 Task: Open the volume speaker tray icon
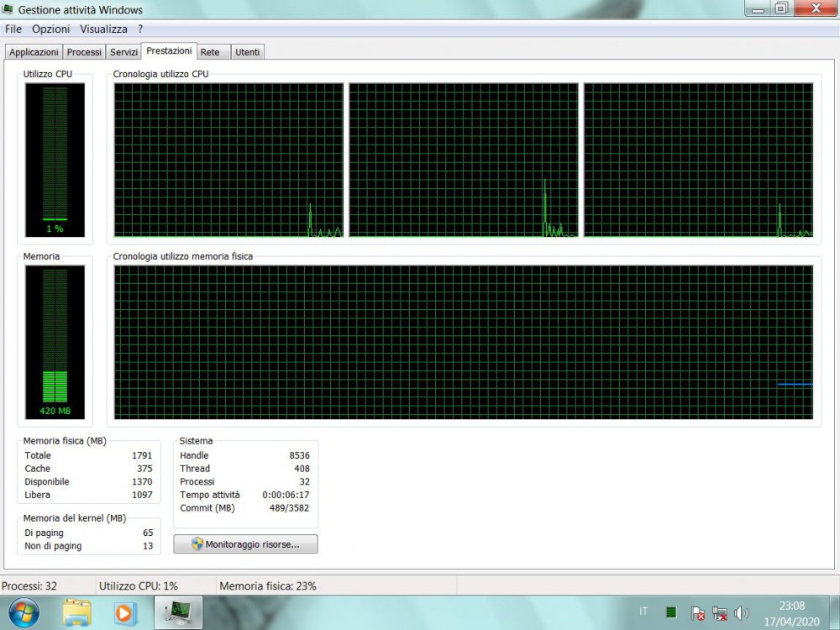(741, 613)
